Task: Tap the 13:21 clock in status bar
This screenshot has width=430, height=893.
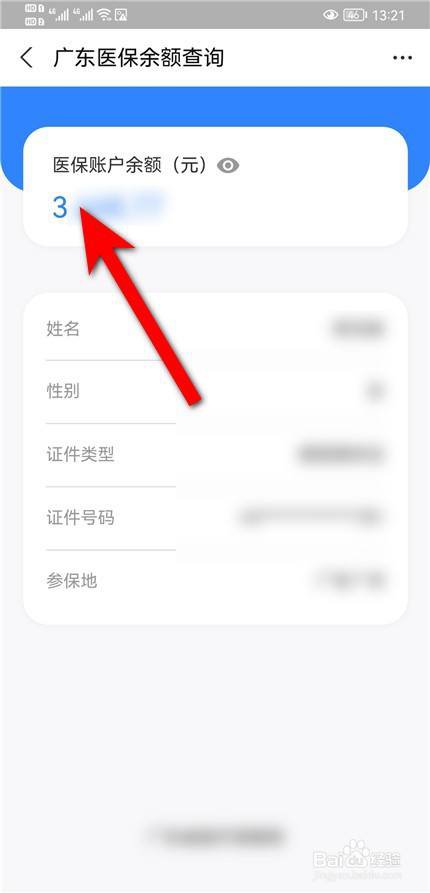Action: click(x=388, y=15)
